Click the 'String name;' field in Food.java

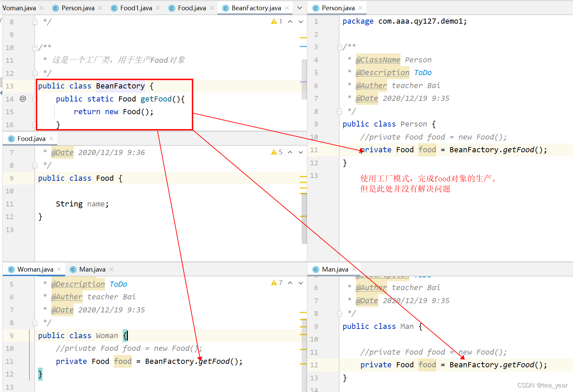click(82, 204)
